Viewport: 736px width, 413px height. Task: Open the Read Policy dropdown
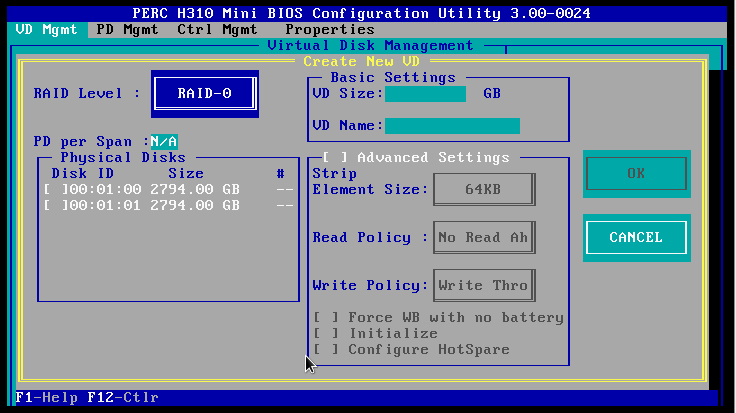[483, 237]
